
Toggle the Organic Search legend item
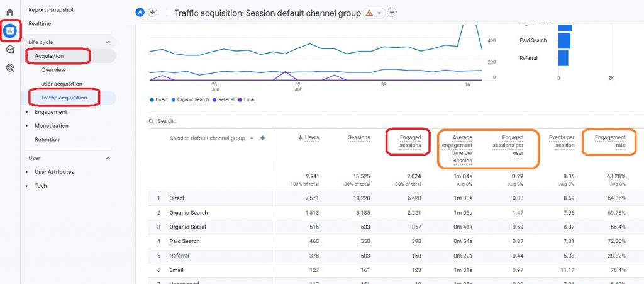(190, 100)
